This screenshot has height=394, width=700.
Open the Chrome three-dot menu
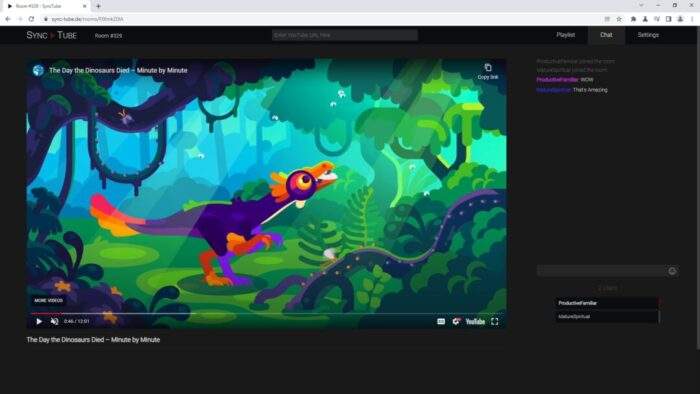692,19
